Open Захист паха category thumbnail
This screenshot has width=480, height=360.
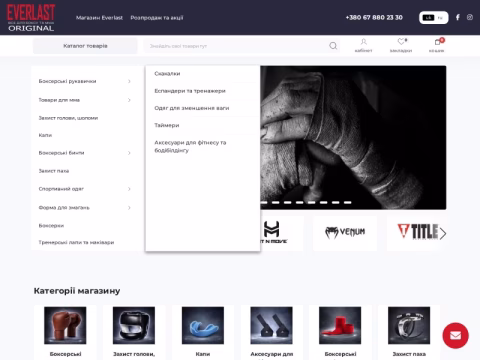coord(409,325)
